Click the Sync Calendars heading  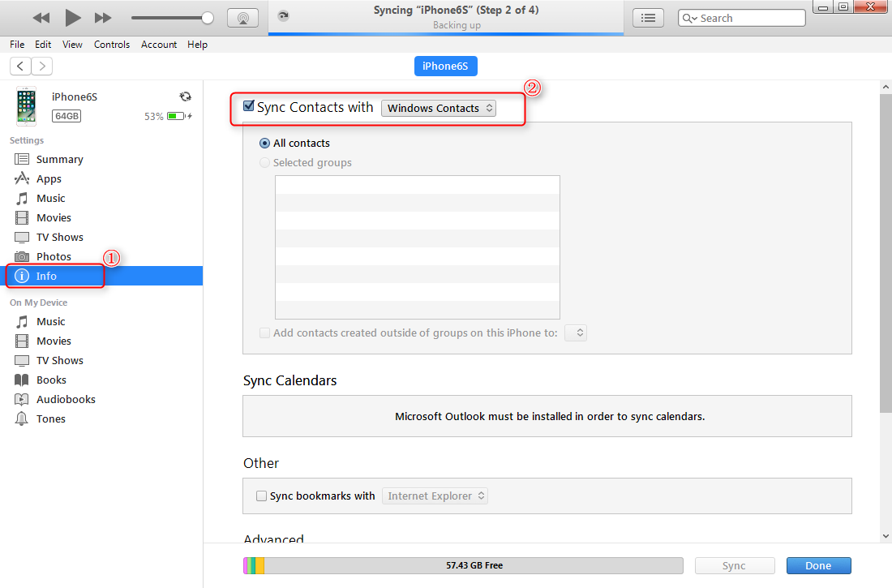(290, 380)
